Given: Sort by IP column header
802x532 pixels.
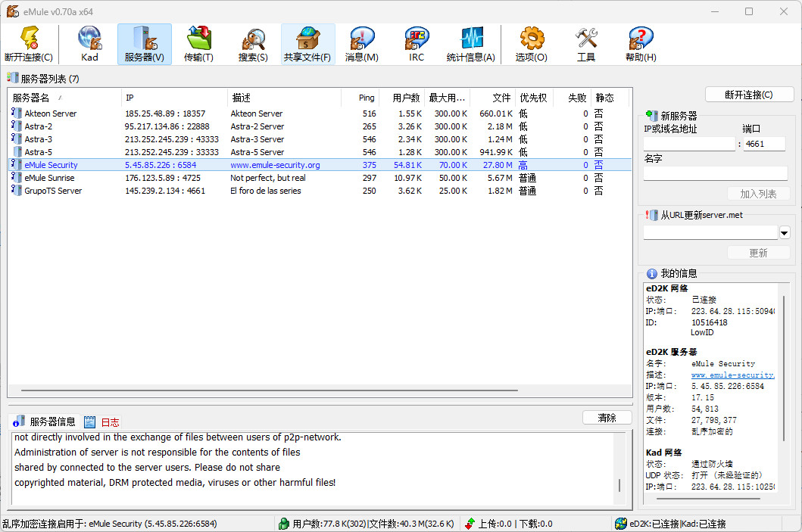Looking at the screenshot, I should 174,98.
